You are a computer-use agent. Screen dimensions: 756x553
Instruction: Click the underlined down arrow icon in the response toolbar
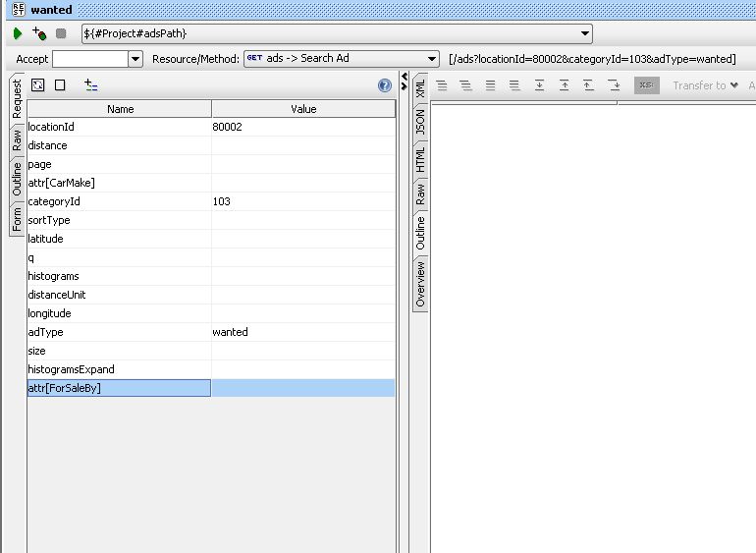pyautogui.click(x=540, y=85)
